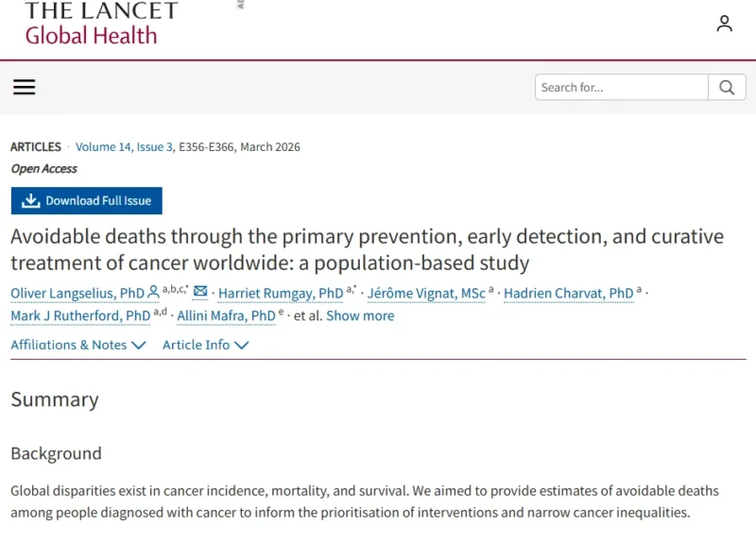Click the person icon next to Oliver Langselius

tap(154, 293)
